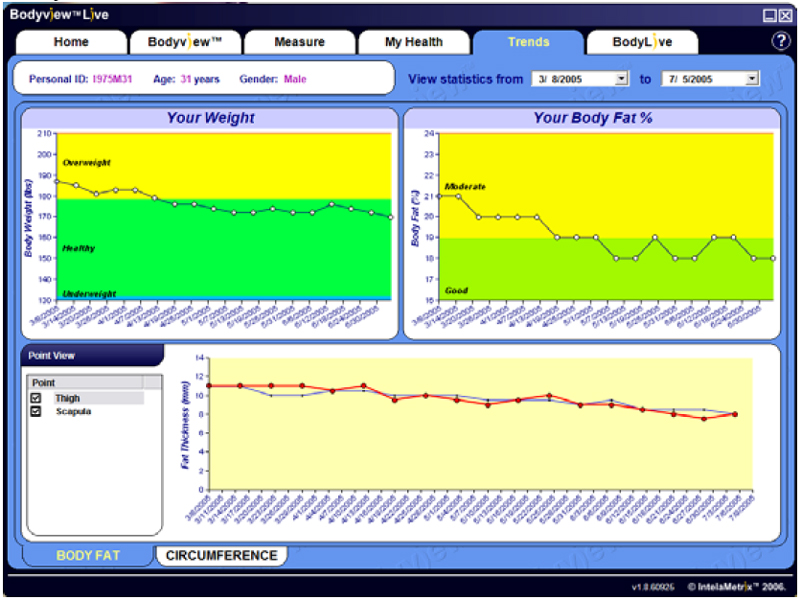The width and height of the screenshot is (801, 600).
Task: Expand the start date 3/8/2005 dropdown arrow
Action: tap(621, 79)
